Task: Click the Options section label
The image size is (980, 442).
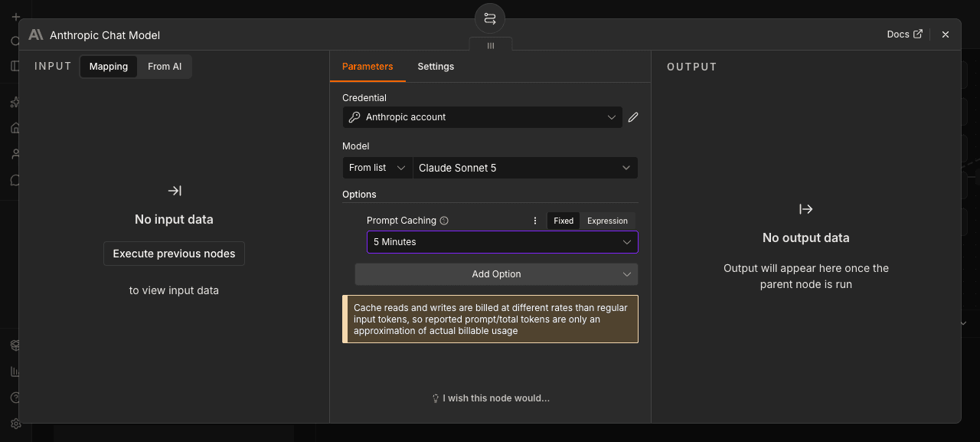Action: click(x=359, y=195)
